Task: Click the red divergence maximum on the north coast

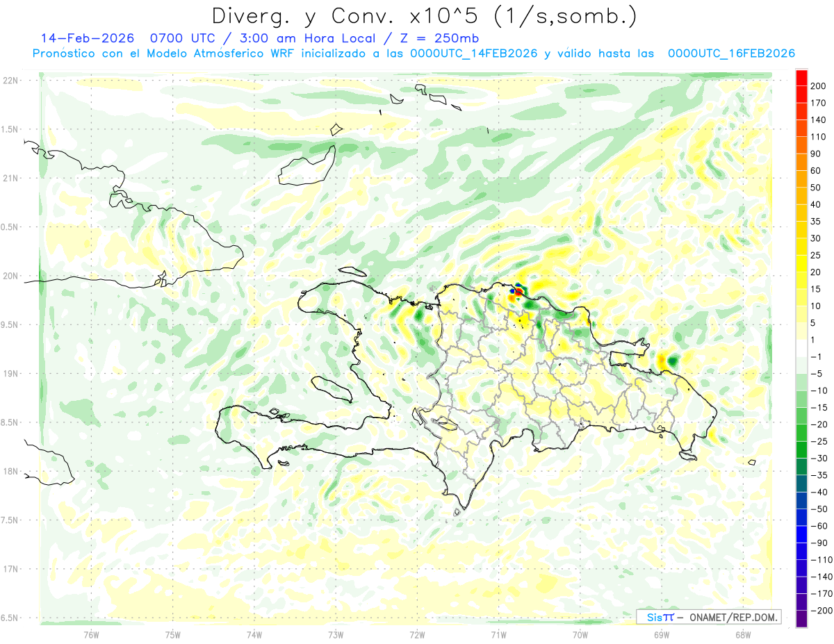Action: coord(518,292)
